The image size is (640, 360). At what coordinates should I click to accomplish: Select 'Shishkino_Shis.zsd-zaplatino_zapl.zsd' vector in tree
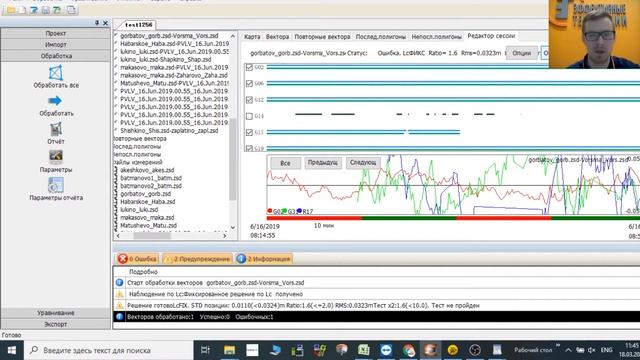[169, 131]
